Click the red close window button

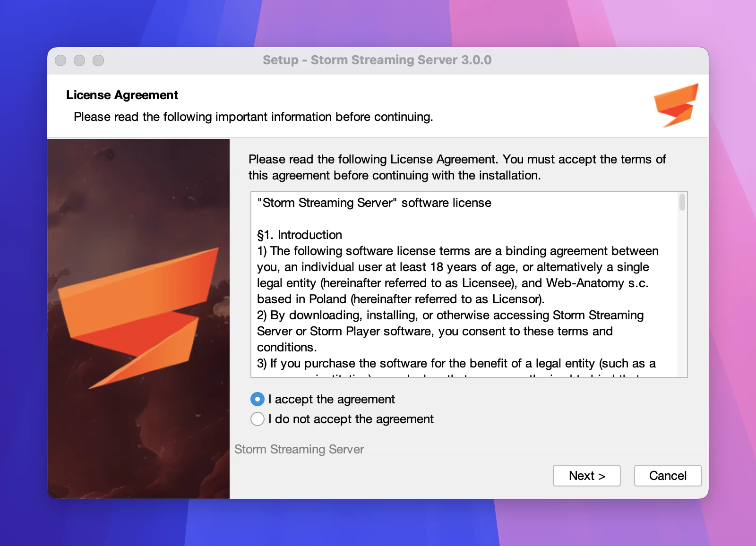(x=60, y=60)
